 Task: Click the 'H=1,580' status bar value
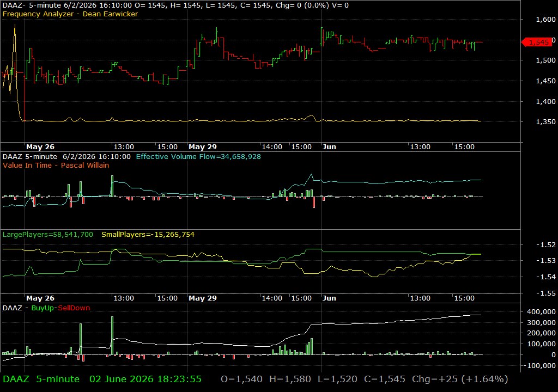click(x=290, y=379)
